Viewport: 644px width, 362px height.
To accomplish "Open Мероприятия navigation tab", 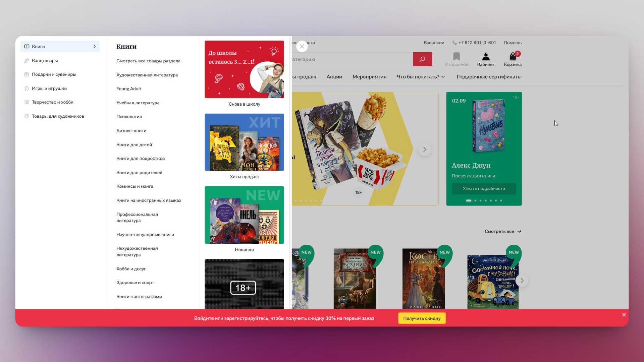I will coord(369,77).
